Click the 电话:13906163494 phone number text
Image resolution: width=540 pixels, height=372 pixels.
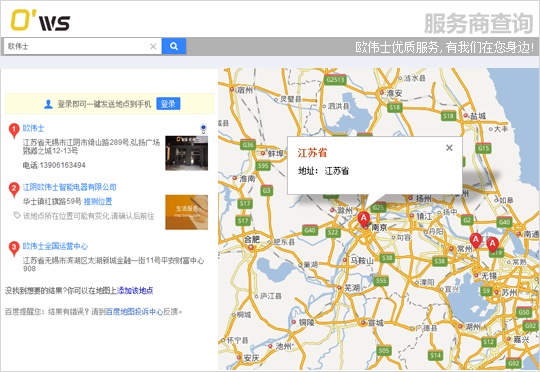point(54,165)
